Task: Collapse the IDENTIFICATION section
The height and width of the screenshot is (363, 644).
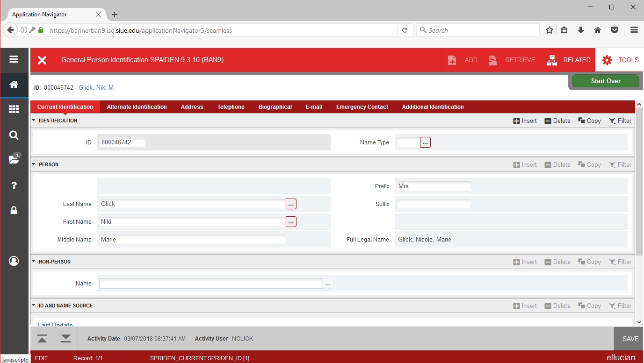Action: 34,121
